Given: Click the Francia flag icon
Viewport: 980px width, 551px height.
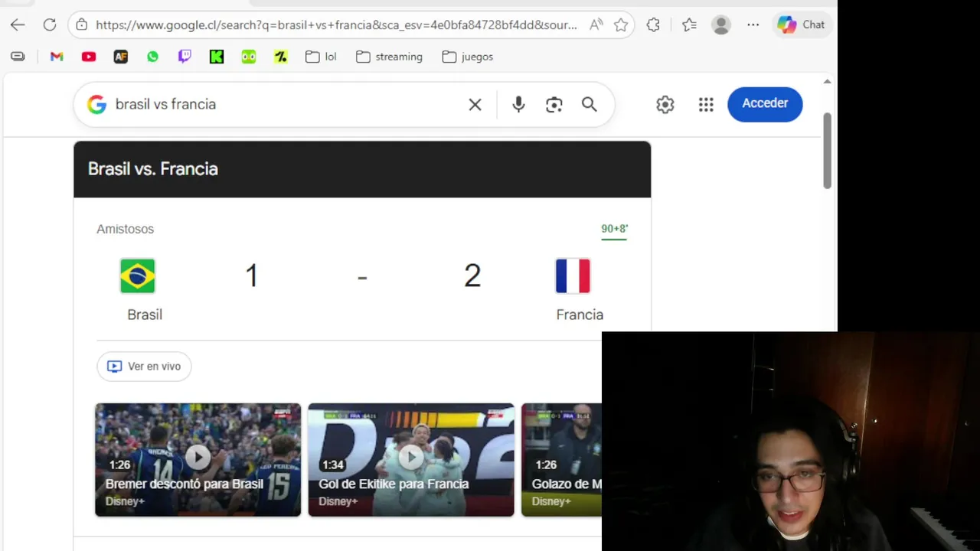Looking at the screenshot, I should click(573, 276).
